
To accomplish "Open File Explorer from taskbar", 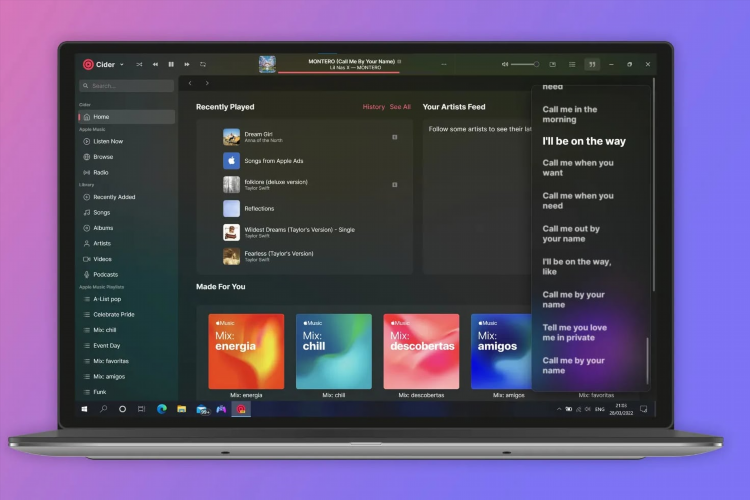I will pos(181,409).
